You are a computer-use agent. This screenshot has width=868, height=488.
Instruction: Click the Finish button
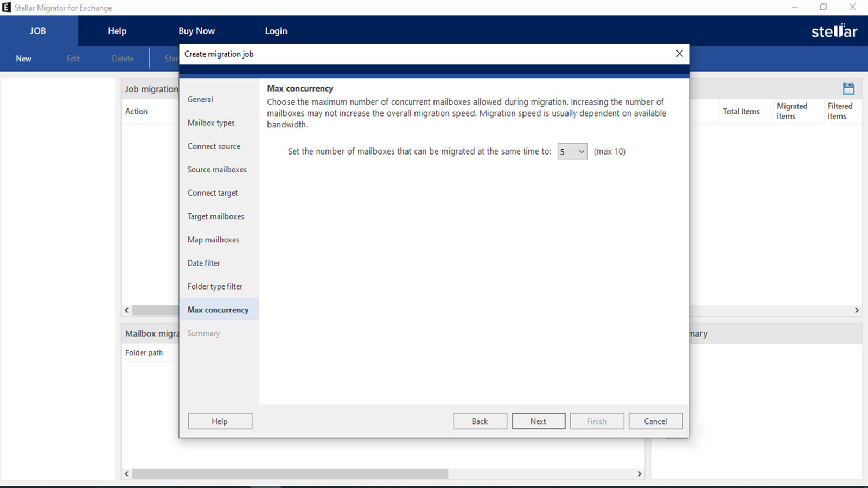point(597,421)
